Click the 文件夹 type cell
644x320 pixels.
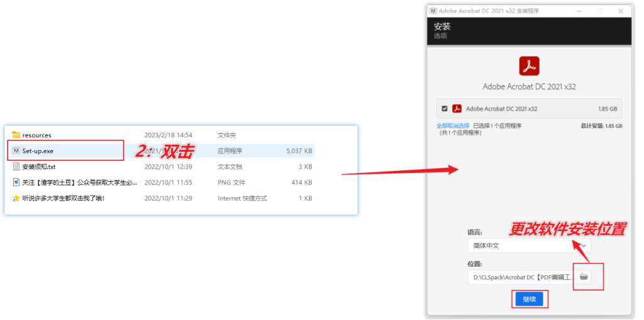pos(227,135)
